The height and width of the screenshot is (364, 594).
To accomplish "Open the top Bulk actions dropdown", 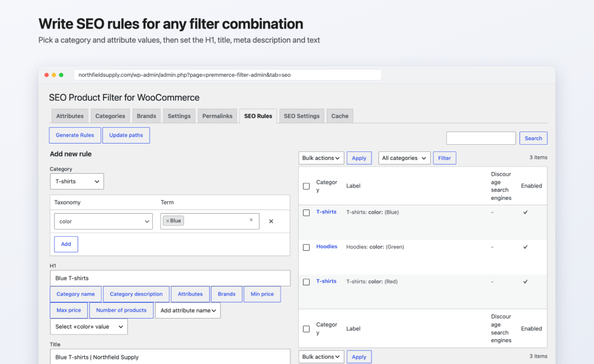I will pos(321,158).
